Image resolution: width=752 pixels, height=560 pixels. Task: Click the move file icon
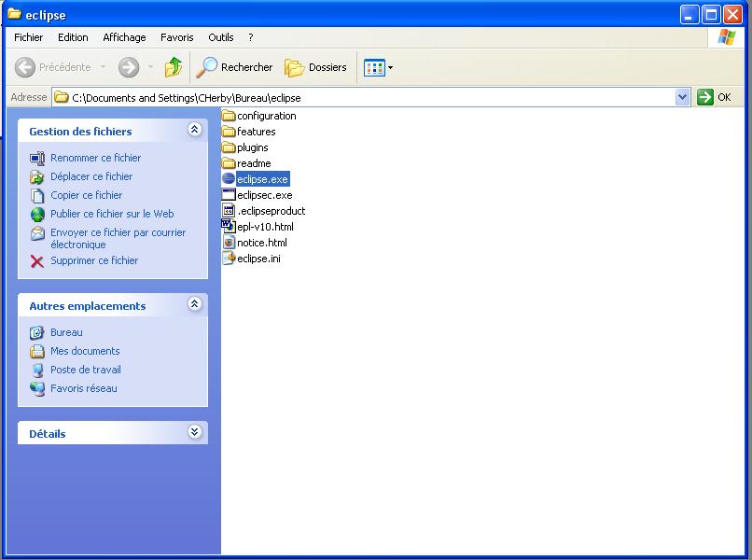pyautogui.click(x=37, y=177)
